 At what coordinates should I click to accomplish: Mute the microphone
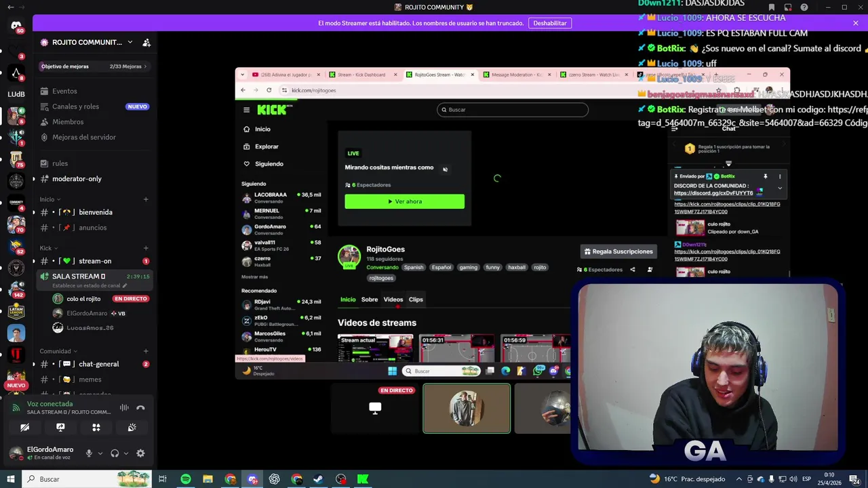tap(89, 453)
